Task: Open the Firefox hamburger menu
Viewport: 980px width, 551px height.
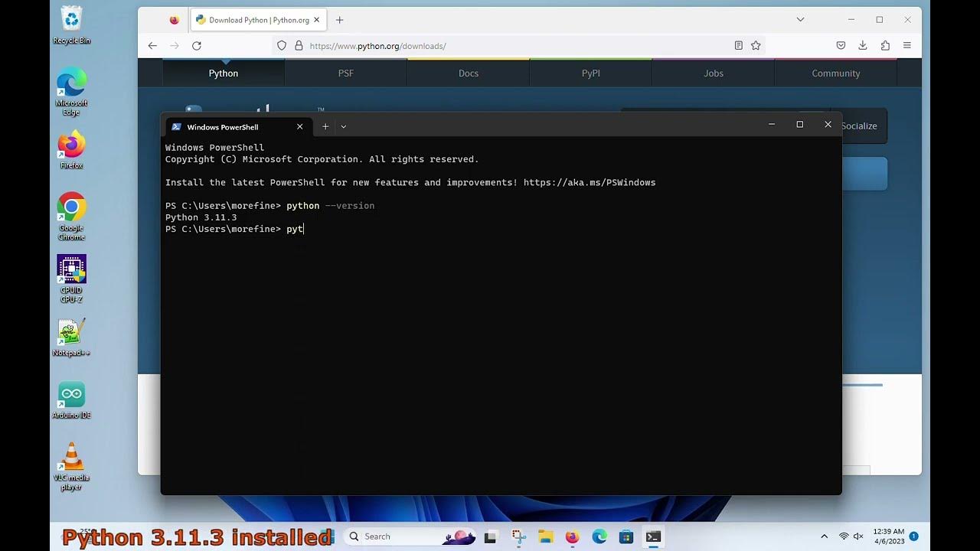Action: tap(907, 46)
